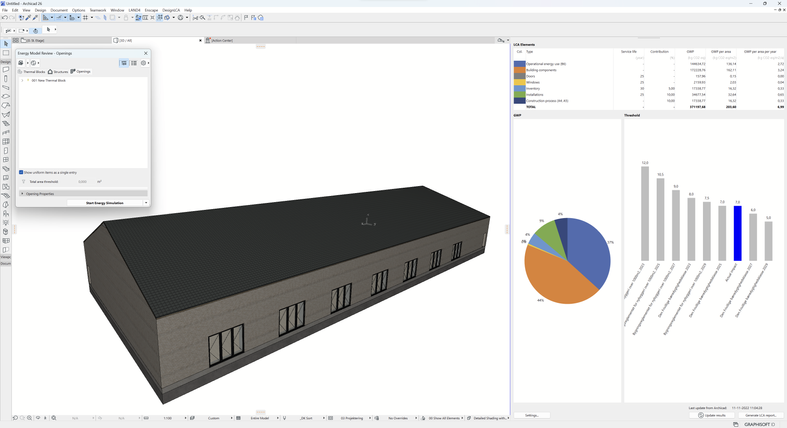Click the highlighted blue threshold bar
This screenshot has width=787, height=428.
(x=738, y=234)
